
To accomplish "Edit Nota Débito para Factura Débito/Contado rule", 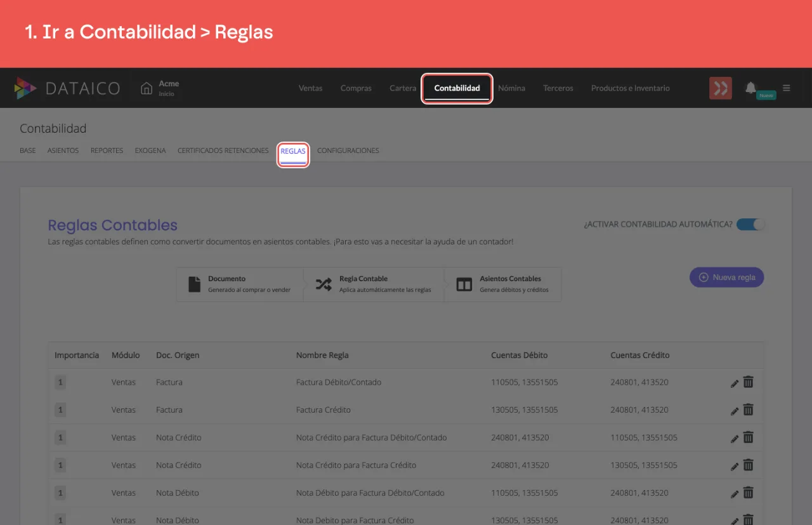I will coord(735,493).
